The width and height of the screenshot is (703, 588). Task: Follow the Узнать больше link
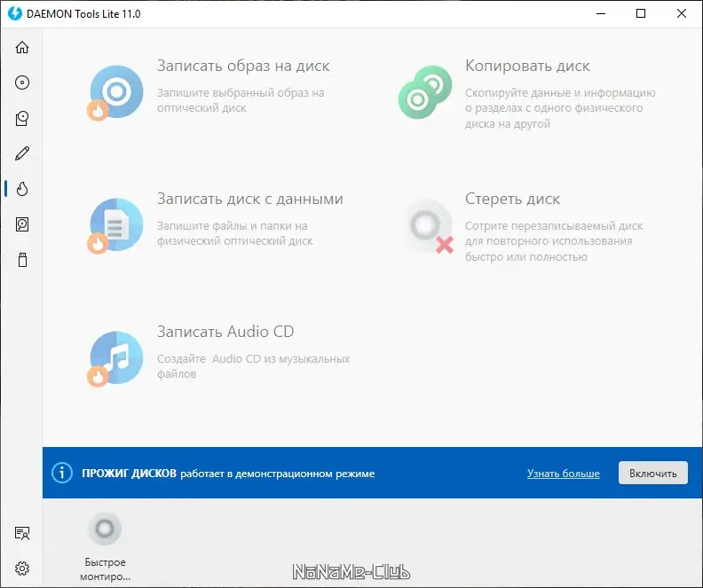[x=563, y=474]
